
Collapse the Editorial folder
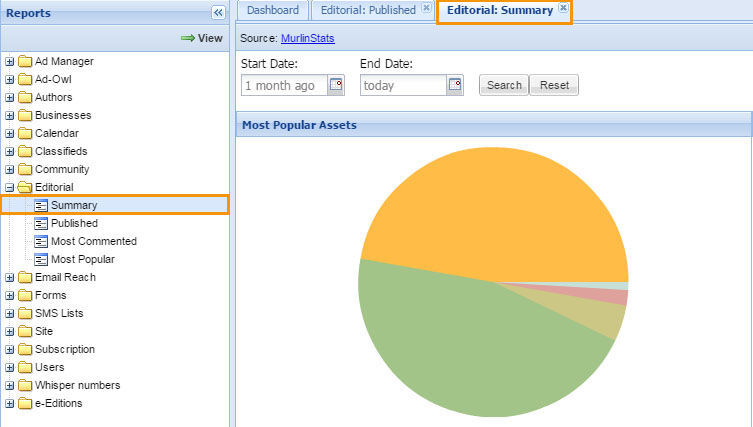[x=10, y=187]
